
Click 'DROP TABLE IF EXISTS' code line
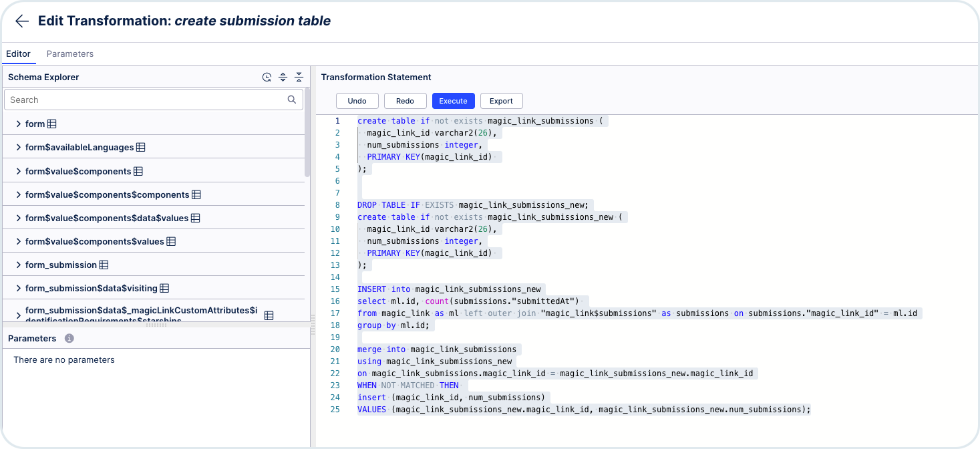point(473,205)
